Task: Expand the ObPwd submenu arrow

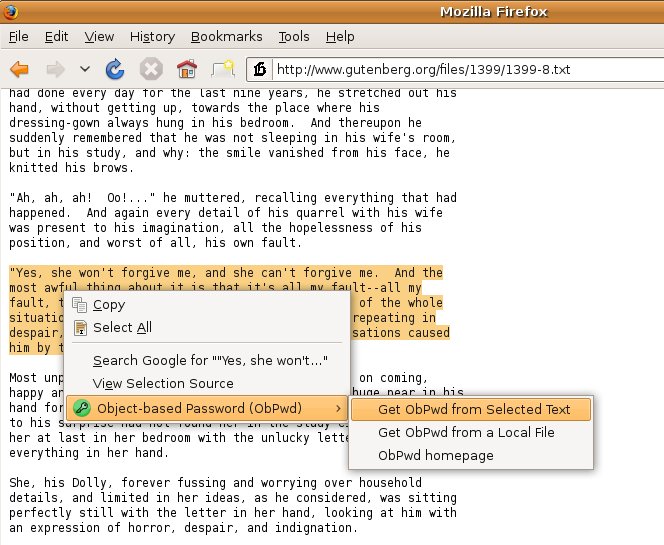Action: pos(338,409)
